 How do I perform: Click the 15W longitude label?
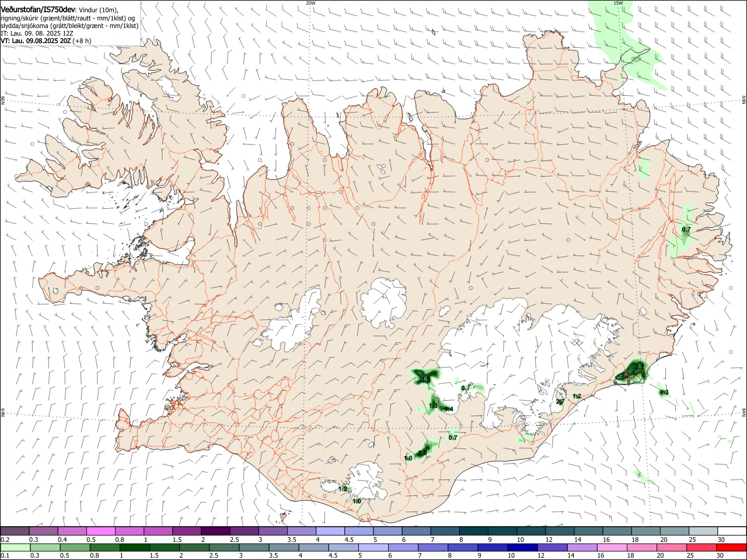[x=618, y=3]
